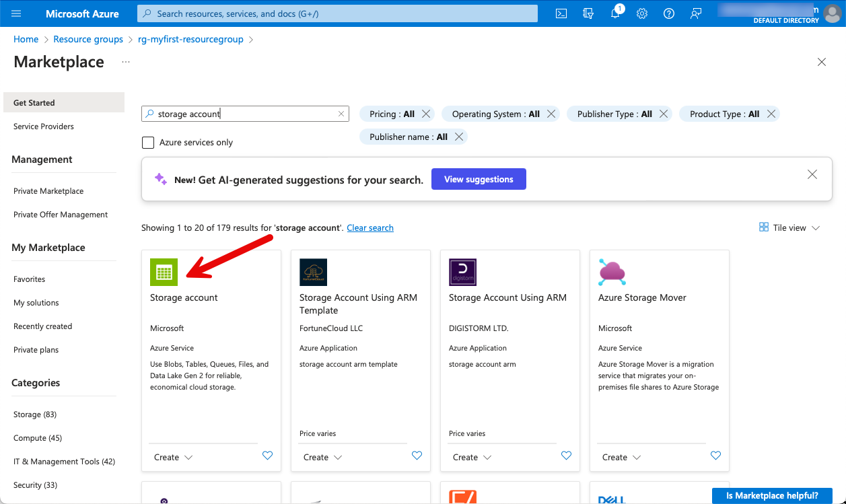Click the Clear search link

pyautogui.click(x=370, y=228)
